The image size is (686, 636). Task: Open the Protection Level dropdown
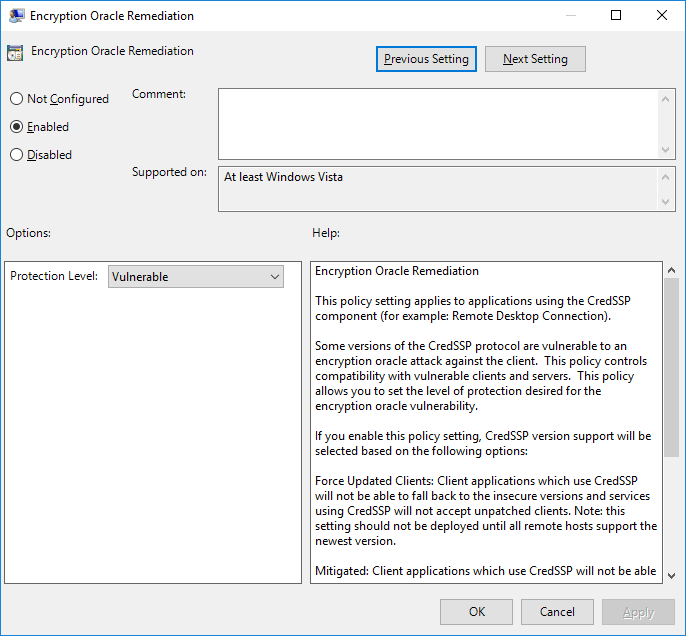coord(196,277)
